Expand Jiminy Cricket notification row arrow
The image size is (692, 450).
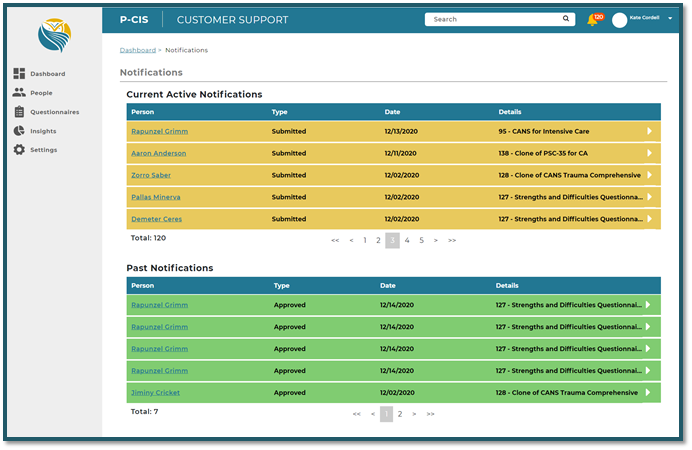pos(649,393)
